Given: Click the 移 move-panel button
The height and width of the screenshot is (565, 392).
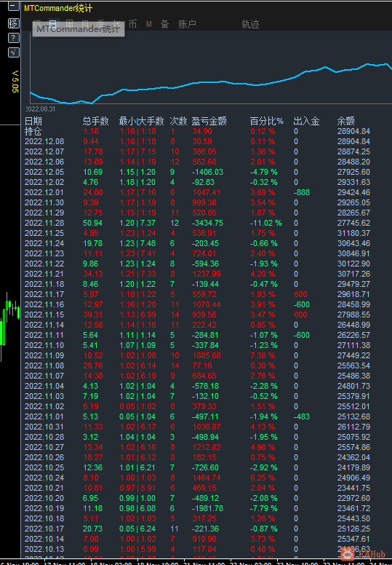Looking at the screenshot, I should [13, 23].
